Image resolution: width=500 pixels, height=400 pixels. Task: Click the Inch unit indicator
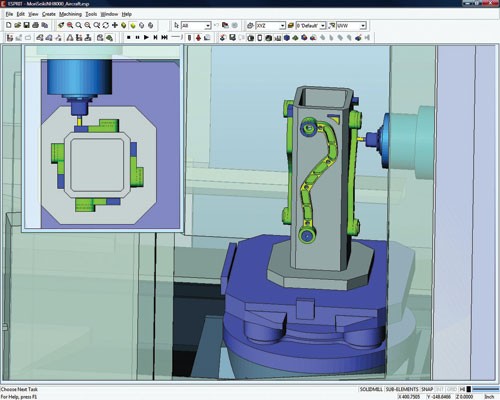pos(489,397)
